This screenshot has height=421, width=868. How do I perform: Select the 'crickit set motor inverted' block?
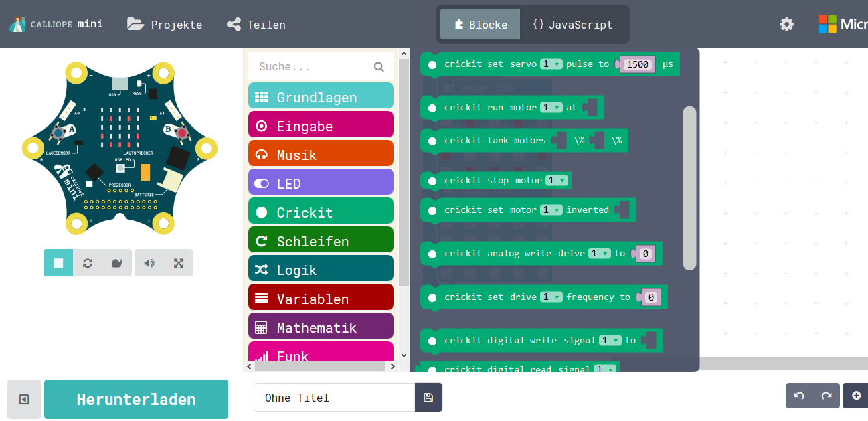pos(528,210)
